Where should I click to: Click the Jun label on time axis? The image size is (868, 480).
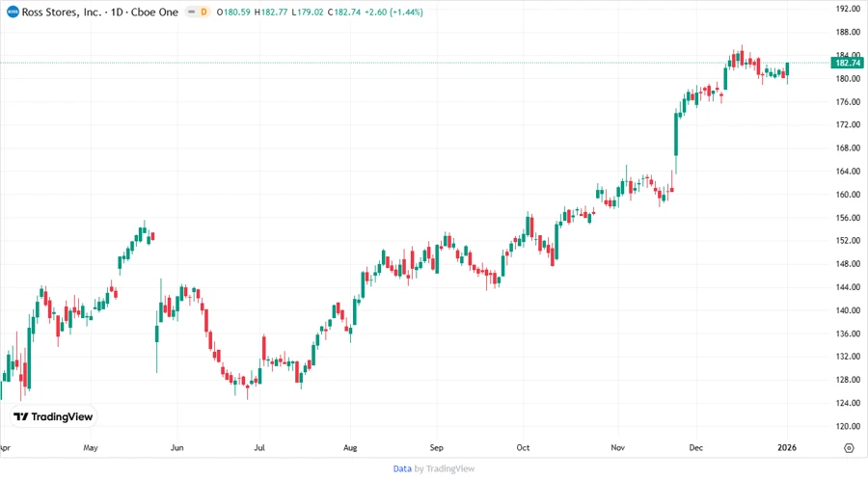(x=177, y=447)
